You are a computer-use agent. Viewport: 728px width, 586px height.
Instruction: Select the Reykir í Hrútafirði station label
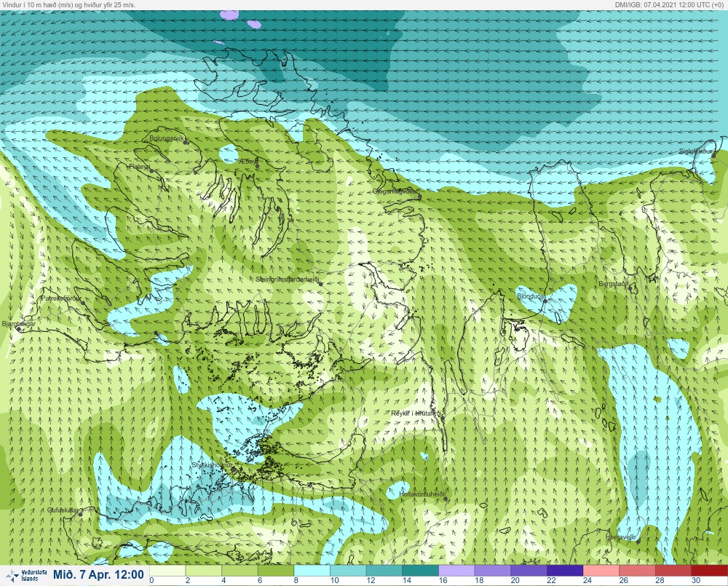pyautogui.click(x=418, y=413)
